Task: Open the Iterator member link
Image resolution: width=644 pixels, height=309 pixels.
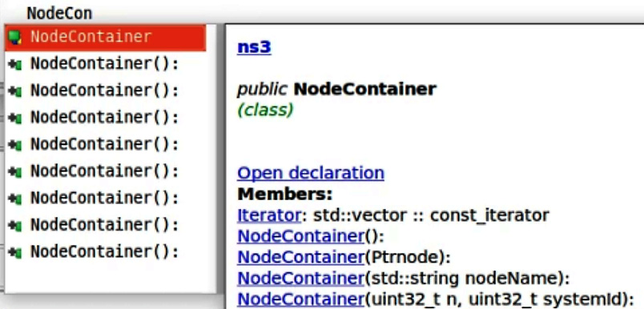Action: [269, 215]
